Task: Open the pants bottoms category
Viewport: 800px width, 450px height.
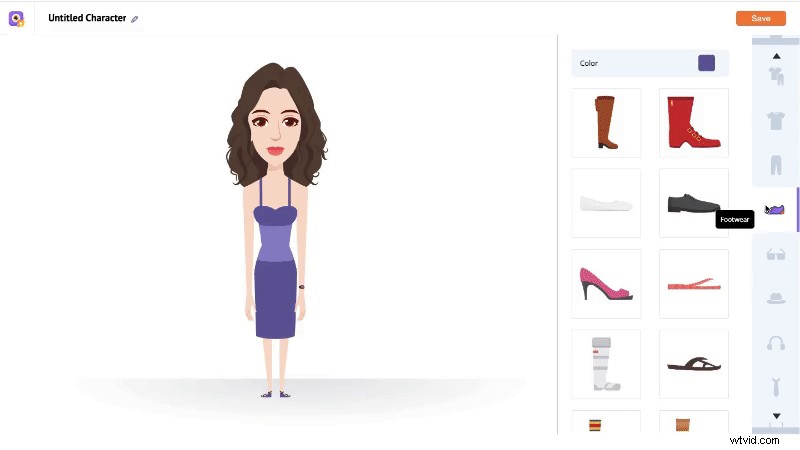Action: pyautogui.click(x=776, y=165)
